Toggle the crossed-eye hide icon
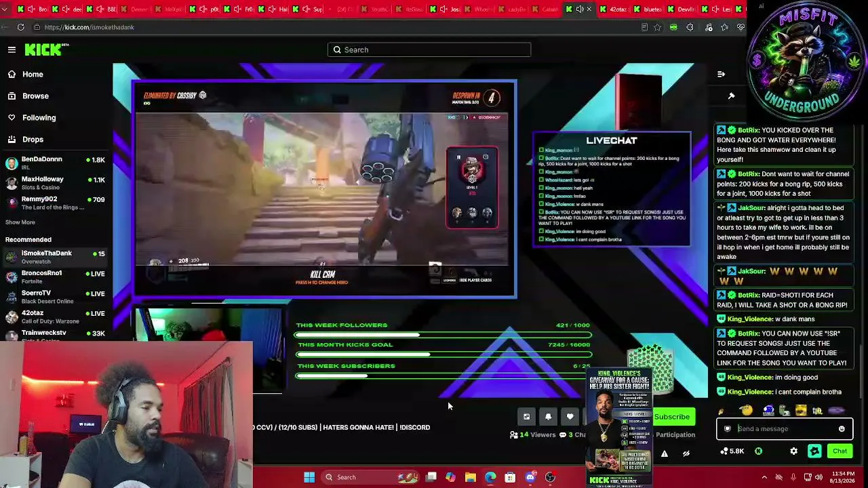Viewport: 868px width, 488px height. (x=686, y=454)
